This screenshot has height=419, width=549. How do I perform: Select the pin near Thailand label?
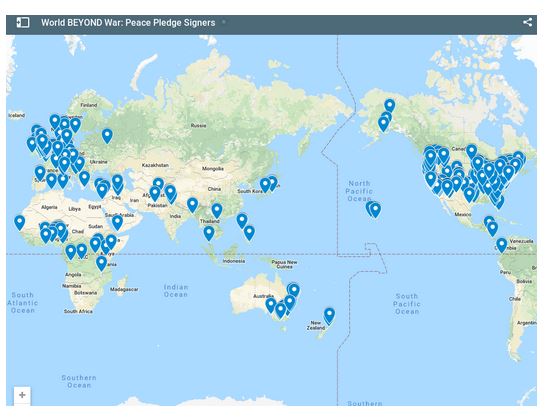(217, 211)
